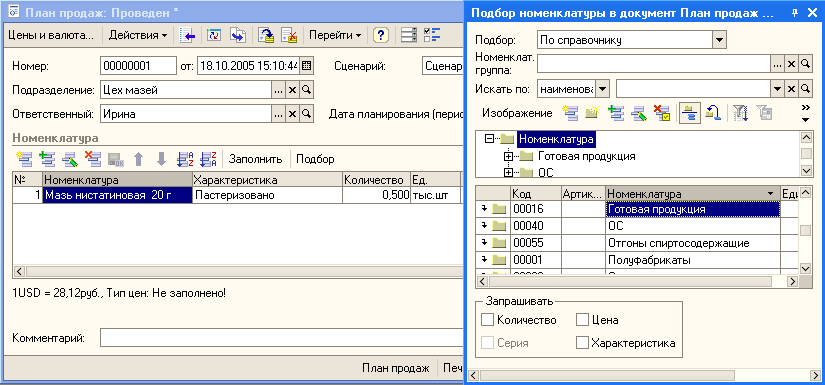
Task: Select Отгоны спиртосодержащие folder row
Action: 637,243
